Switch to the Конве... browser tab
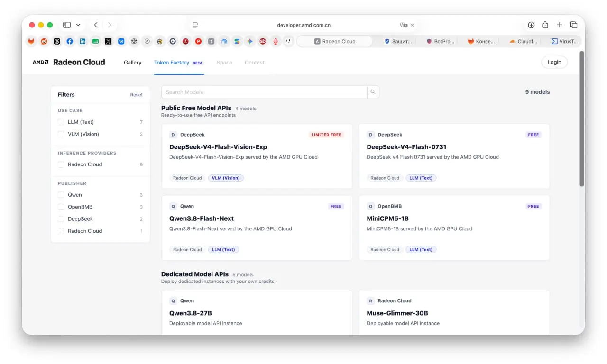Image resolution: width=607 pixels, height=364 pixels. [x=481, y=41]
